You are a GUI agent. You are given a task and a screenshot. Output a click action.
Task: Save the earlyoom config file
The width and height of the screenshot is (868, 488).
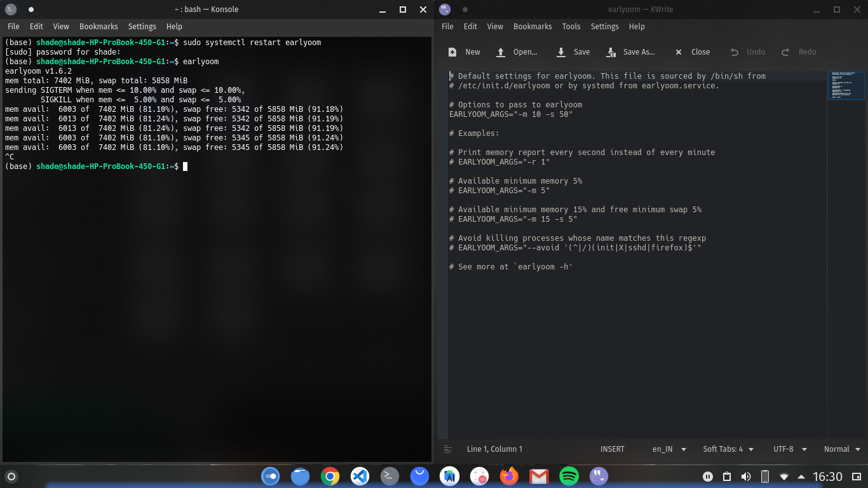click(x=573, y=52)
